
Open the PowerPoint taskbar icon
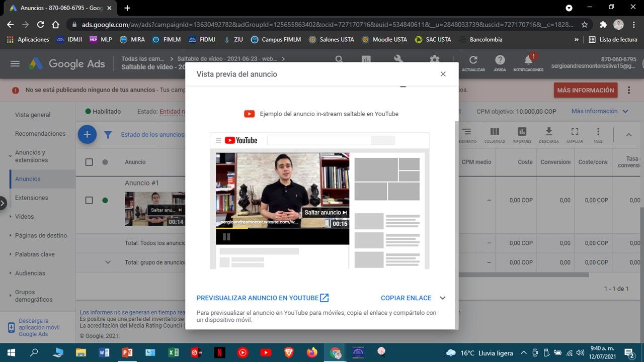pyautogui.click(x=127, y=352)
